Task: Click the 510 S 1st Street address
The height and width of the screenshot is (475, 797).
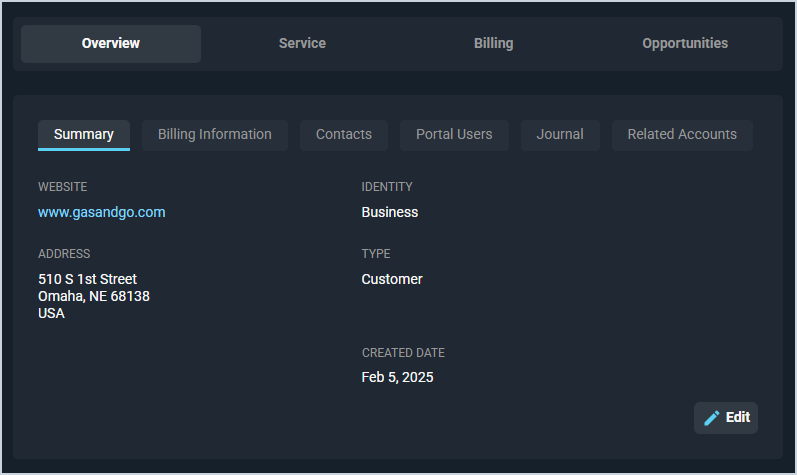Action: (88, 279)
